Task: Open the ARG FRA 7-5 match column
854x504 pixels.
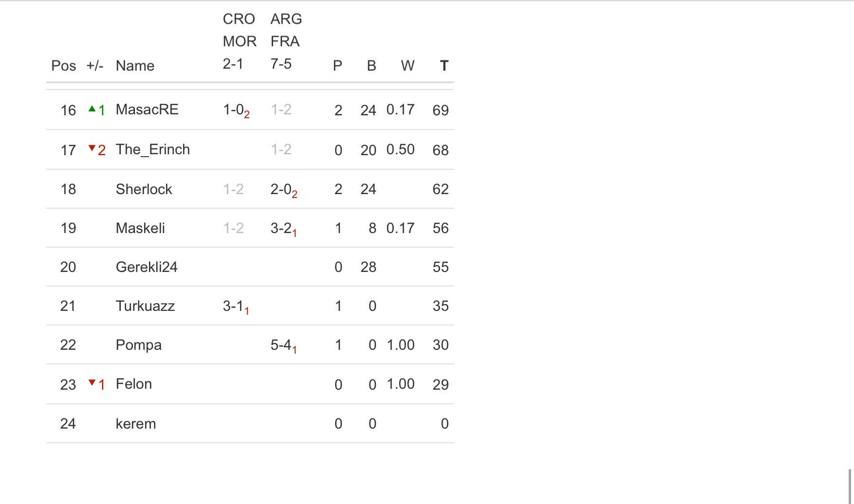Action: click(286, 41)
